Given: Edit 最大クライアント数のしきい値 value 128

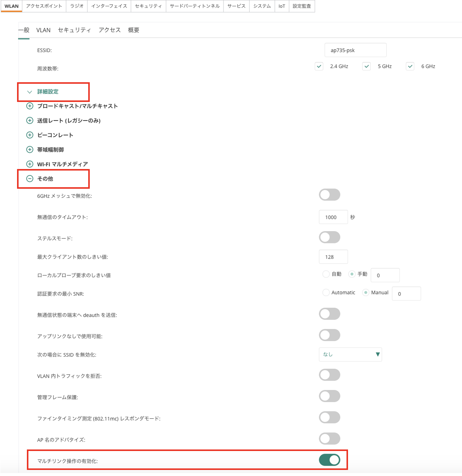Looking at the screenshot, I should tap(333, 257).
